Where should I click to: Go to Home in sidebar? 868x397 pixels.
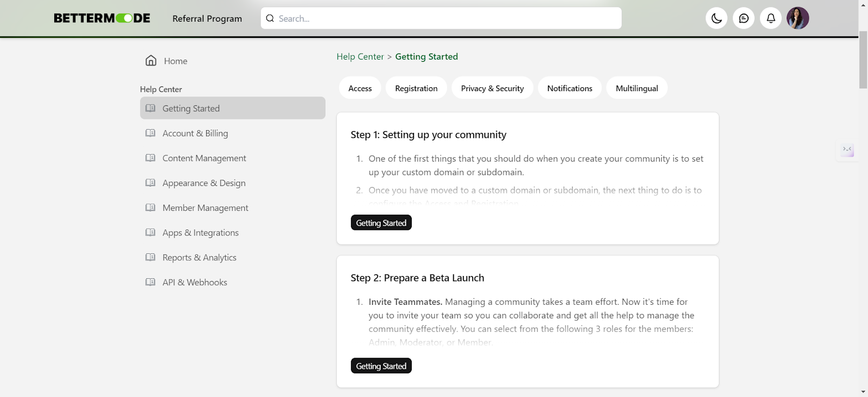click(233, 61)
